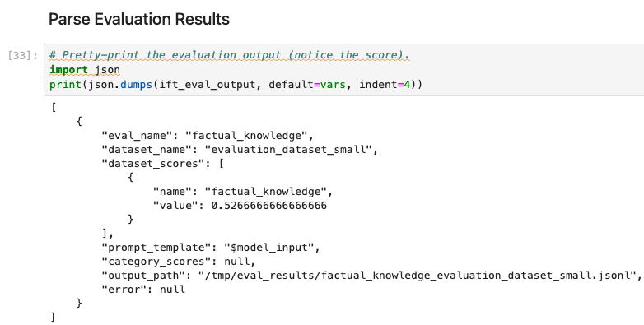This screenshot has height=325, width=644.
Task: Click the closing square bracket of output
Action: click(53, 318)
